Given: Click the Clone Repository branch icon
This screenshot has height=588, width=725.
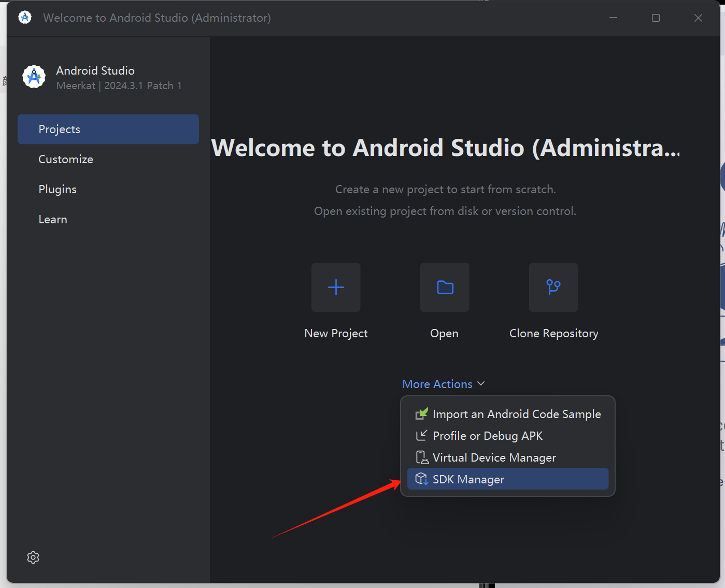Looking at the screenshot, I should (553, 288).
